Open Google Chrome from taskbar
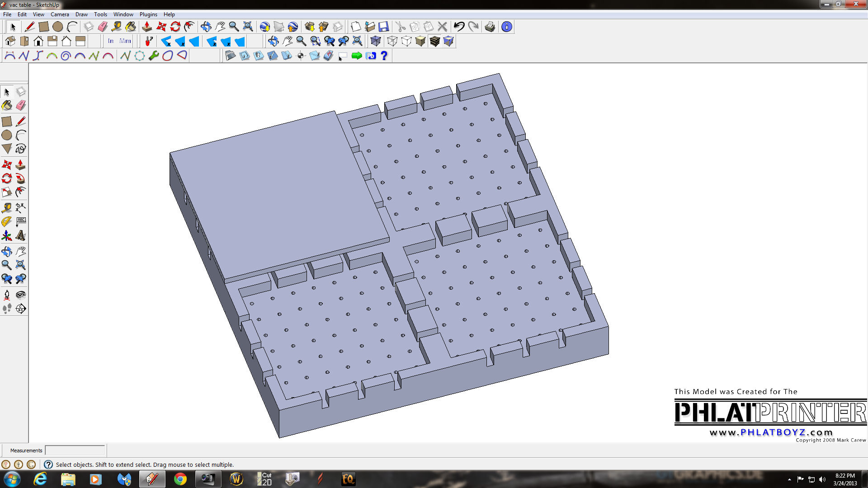868x488 pixels. click(180, 479)
